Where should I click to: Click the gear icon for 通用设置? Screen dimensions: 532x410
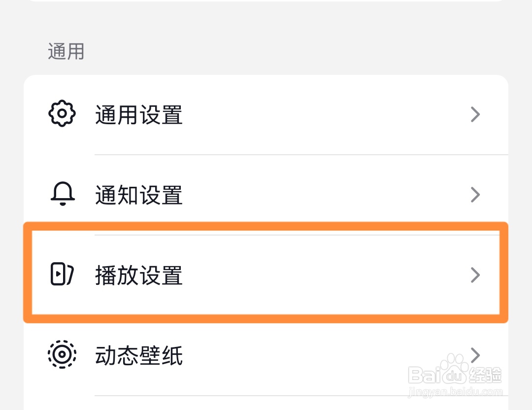[62, 114]
